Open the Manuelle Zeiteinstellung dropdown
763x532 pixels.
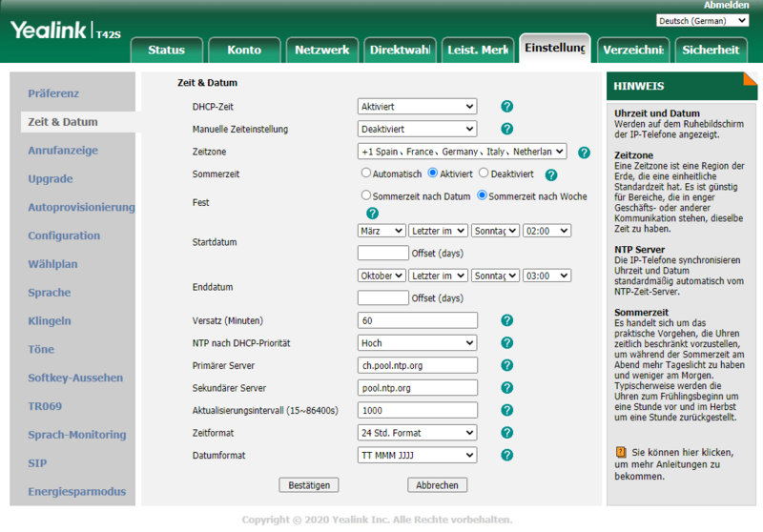(x=417, y=129)
